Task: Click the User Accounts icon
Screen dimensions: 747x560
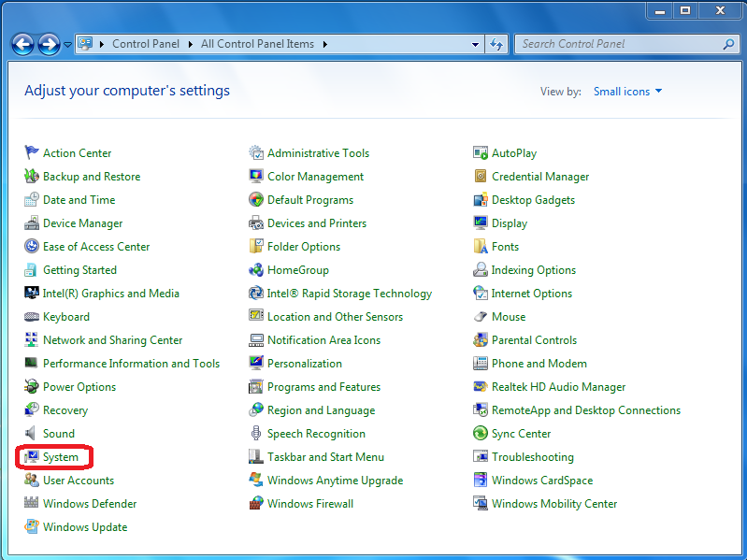Action: tap(32, 480)
